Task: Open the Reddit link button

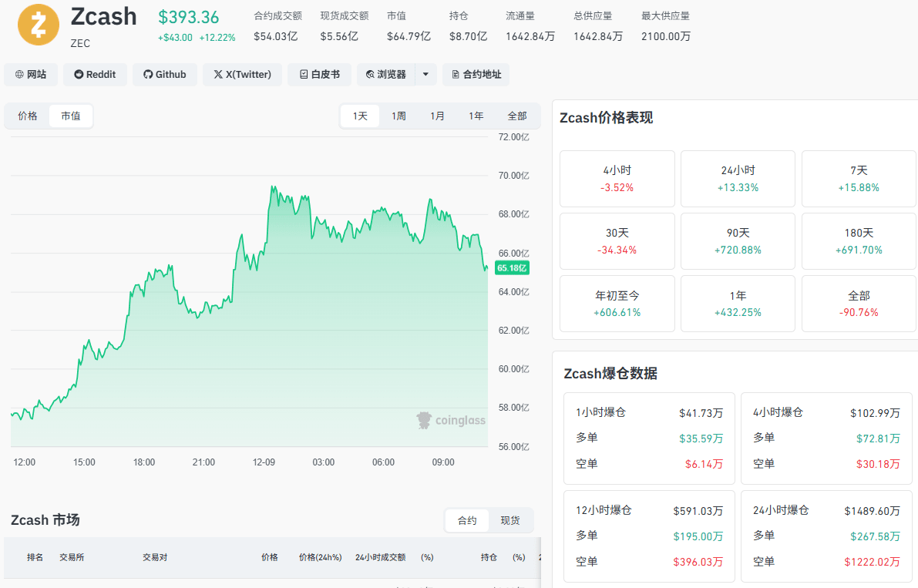Action: pos(95,74)
